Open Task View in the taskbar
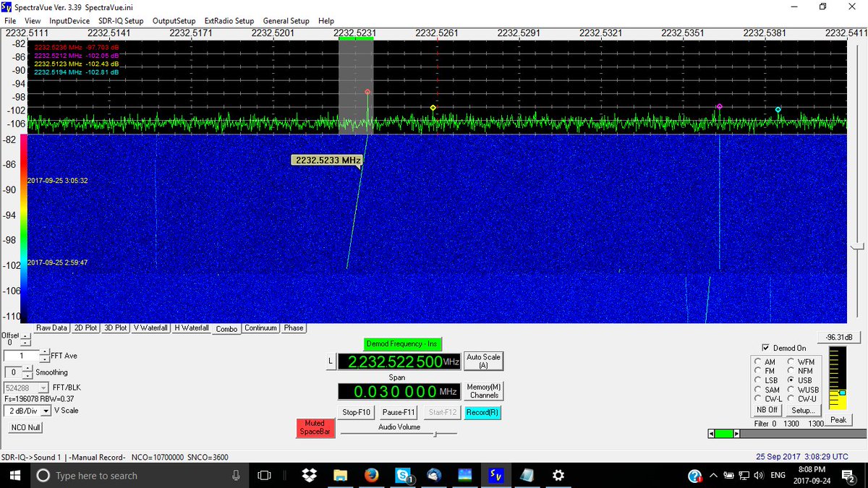Viewport: 868px width, 488px height. [x=265, y=475]
